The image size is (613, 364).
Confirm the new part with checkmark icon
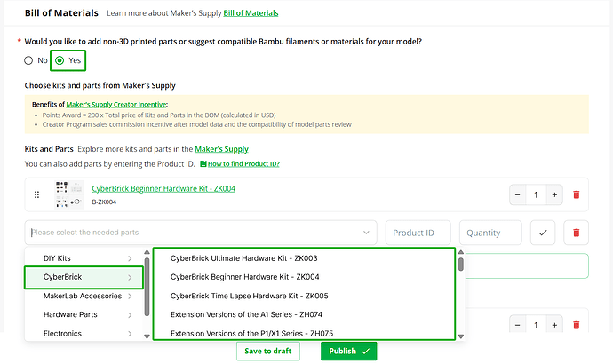point(543,233)
